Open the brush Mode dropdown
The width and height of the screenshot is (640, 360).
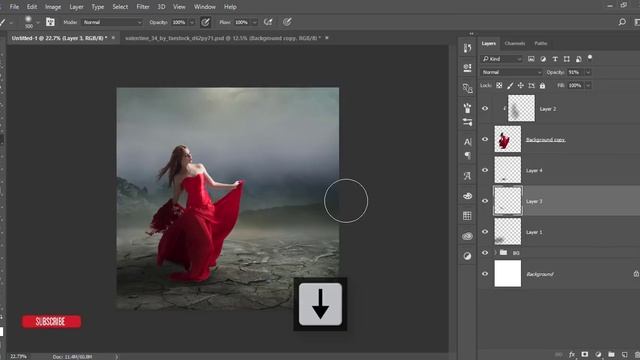click(112, 22)
